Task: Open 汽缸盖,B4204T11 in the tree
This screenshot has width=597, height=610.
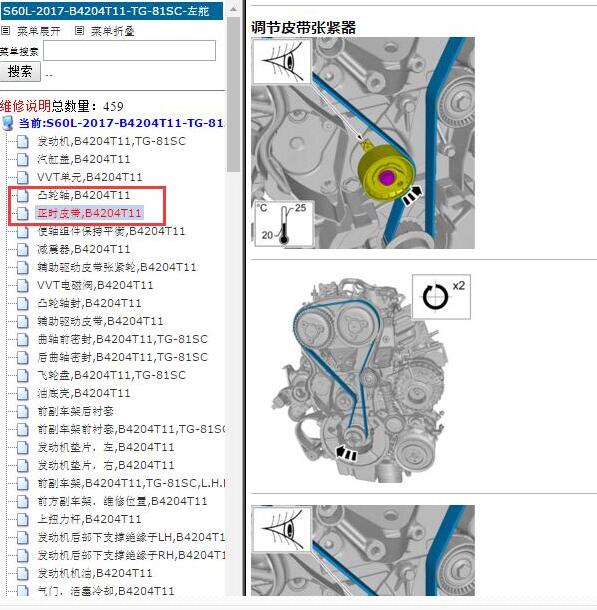Action: pos(84,159)
